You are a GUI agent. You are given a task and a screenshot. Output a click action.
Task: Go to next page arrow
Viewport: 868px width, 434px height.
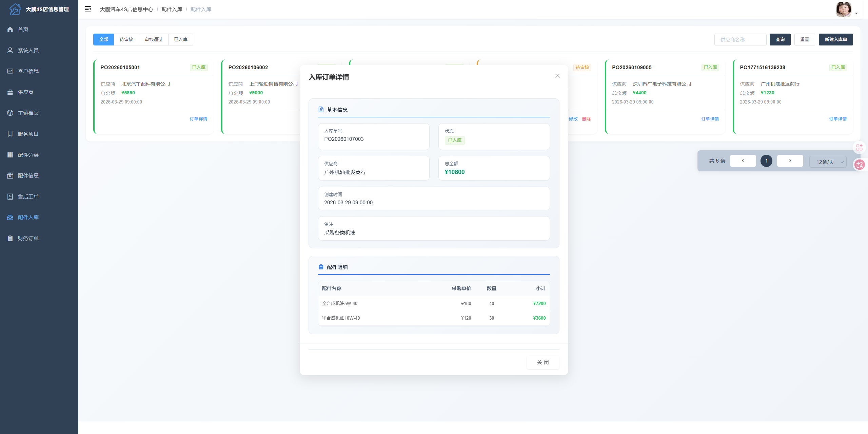pos(790,161)
